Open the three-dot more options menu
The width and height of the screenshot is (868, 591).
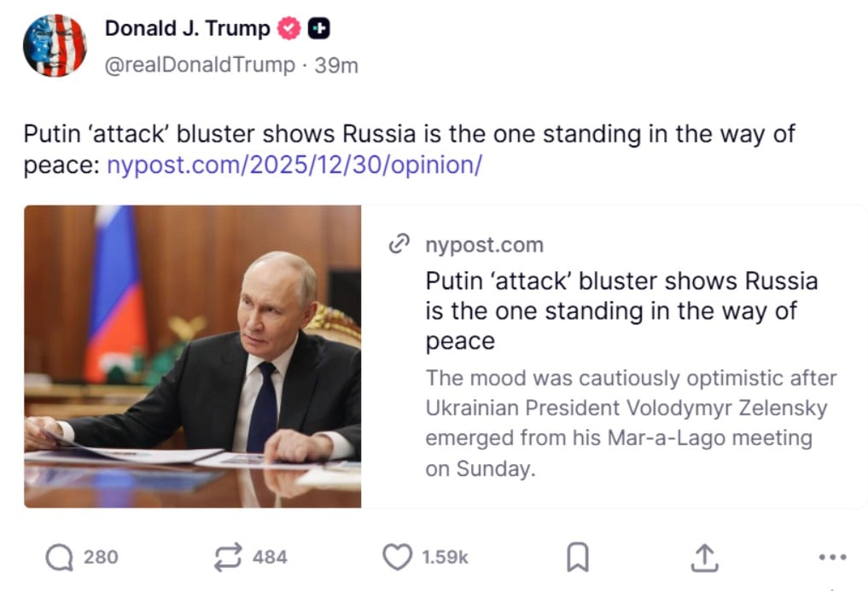click(831, 559)
